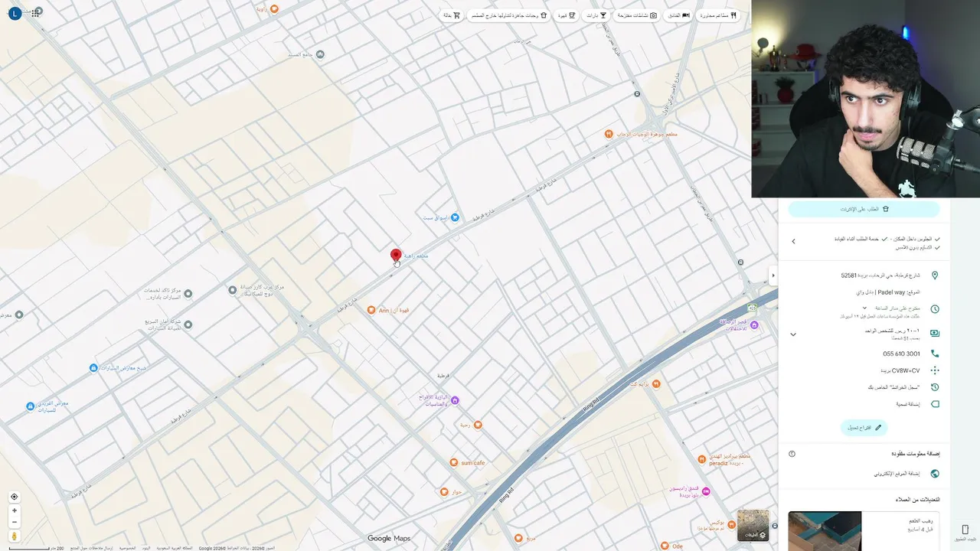Click the order online button
Image resolution: width=980 pixels, height=551 pixels.
pos(864,208)
